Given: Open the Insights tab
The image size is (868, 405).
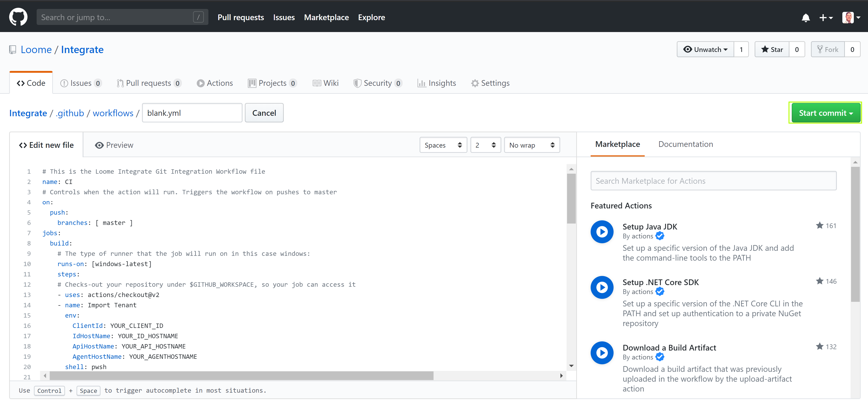Looking at the screenshot, I should click(436, 83).
